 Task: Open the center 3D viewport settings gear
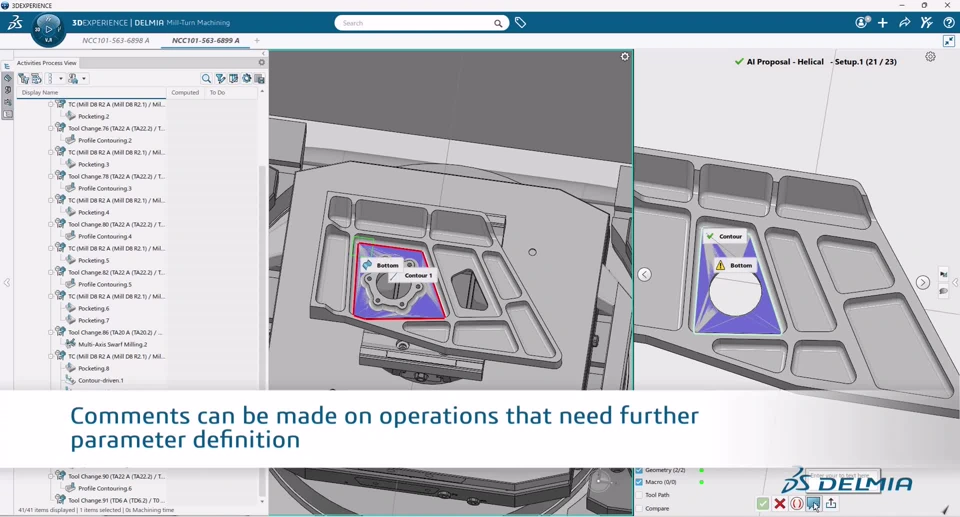click(x=624, y=56)
